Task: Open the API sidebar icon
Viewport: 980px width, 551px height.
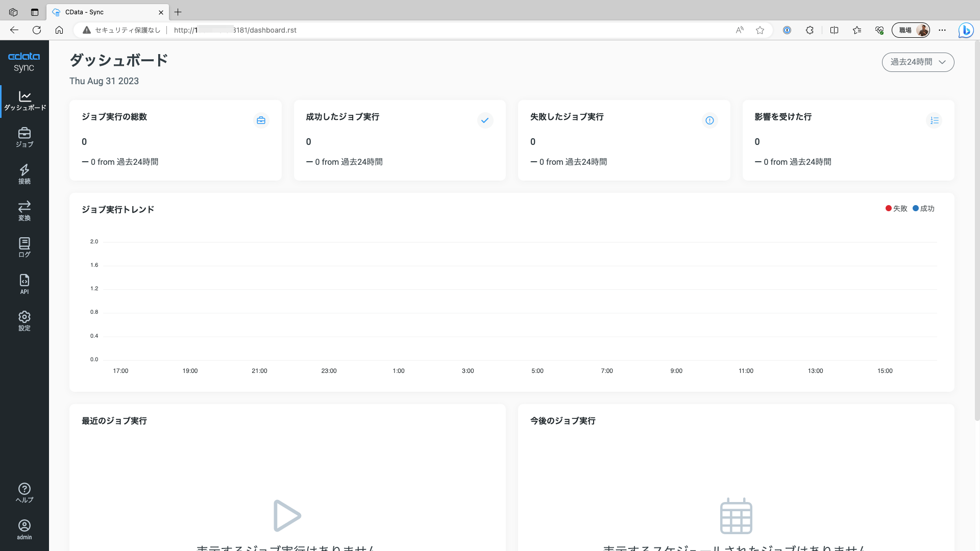Action: 24,284
